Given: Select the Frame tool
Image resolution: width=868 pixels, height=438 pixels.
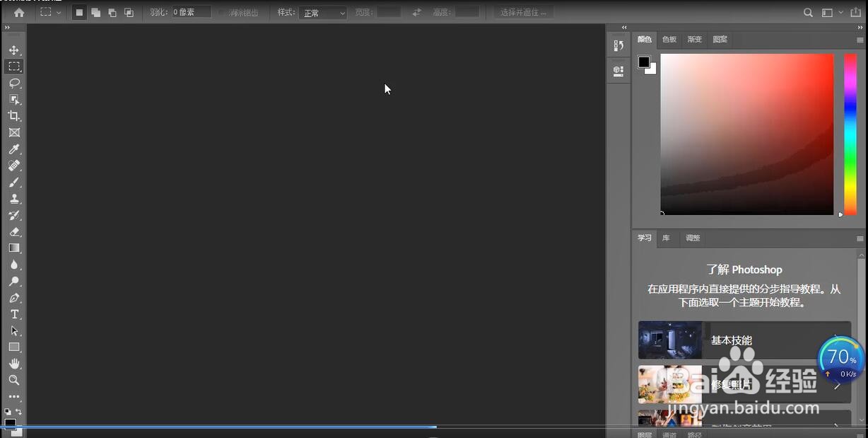Looking at the screenshot, I should 14,132.
